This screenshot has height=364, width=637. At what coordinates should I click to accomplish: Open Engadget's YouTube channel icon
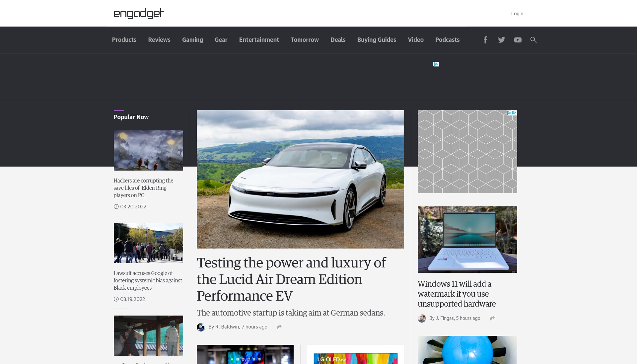pos(518,40)
